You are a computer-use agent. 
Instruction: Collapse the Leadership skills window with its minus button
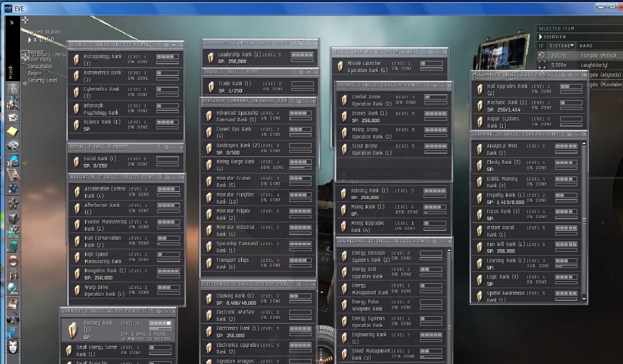point(309,42)
